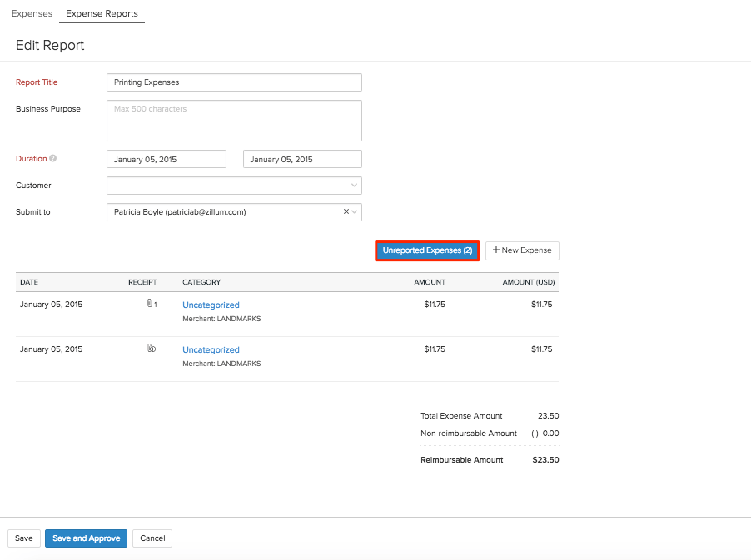Click the attached receipt paperclip icon

click(x=150, y=304)
